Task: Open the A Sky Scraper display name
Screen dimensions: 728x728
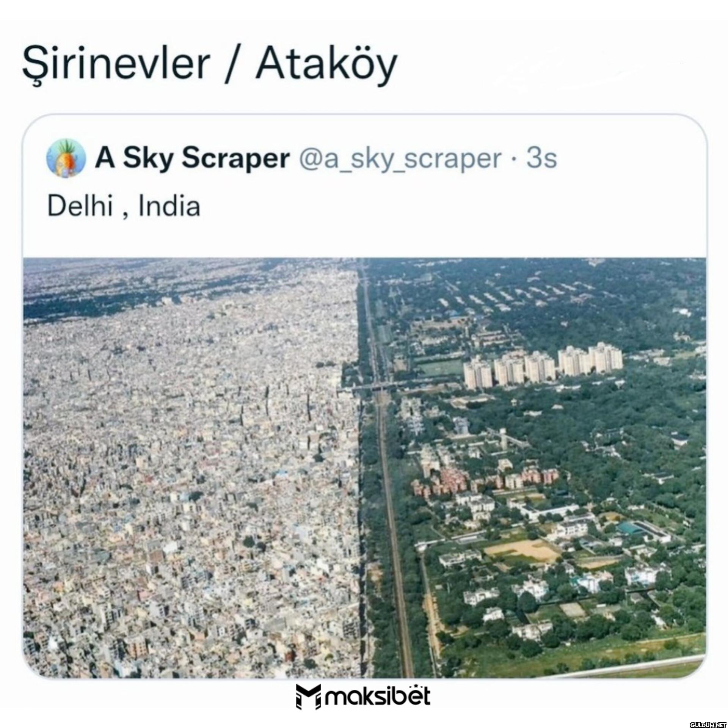Action: 193,158
